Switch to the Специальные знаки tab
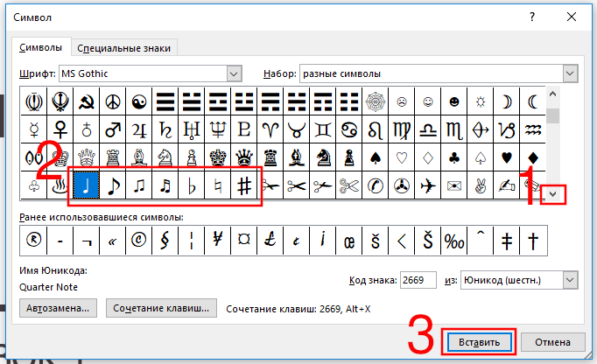This screenshot has height=364, width=597. coord(123,48)
